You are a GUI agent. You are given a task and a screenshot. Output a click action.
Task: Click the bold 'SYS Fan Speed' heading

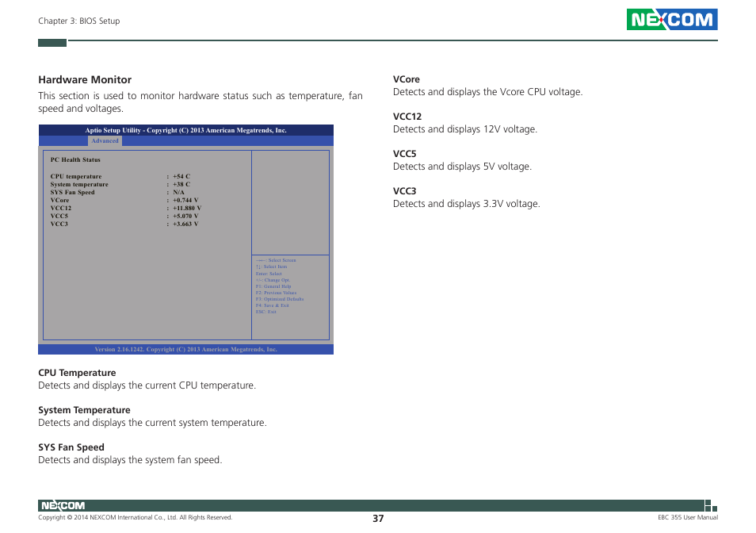71,447
